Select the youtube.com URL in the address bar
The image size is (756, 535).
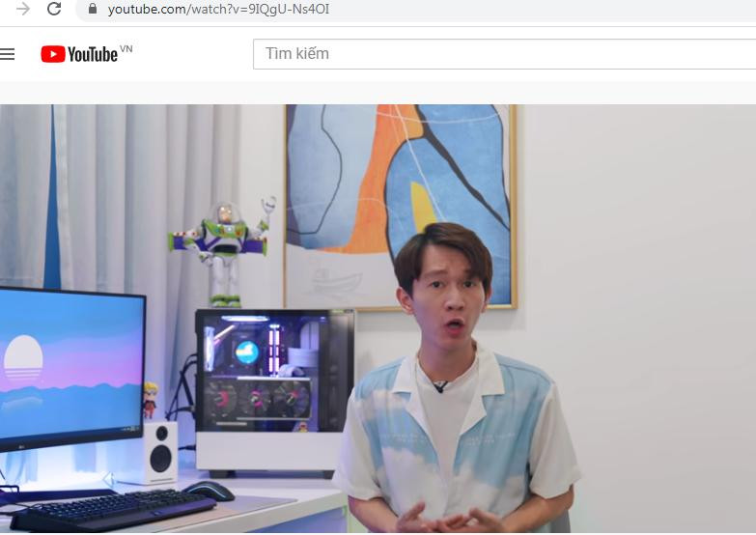click(218, 9)
